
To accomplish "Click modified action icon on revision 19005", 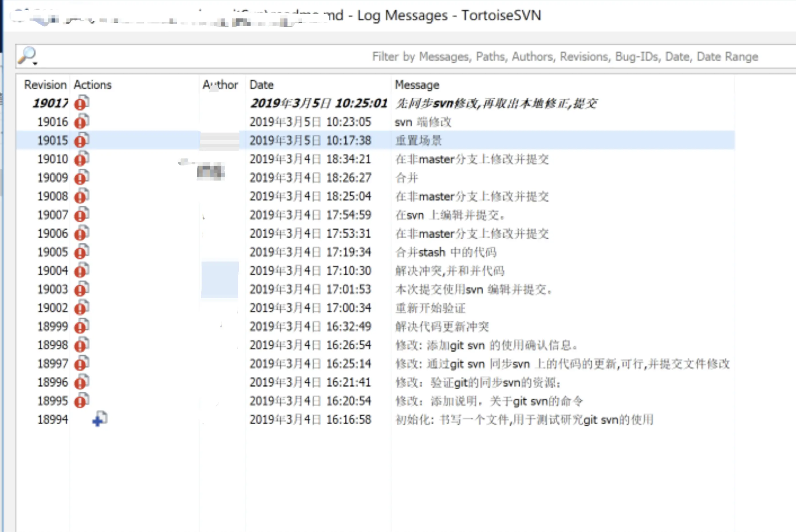I will (x=81, y=252).
